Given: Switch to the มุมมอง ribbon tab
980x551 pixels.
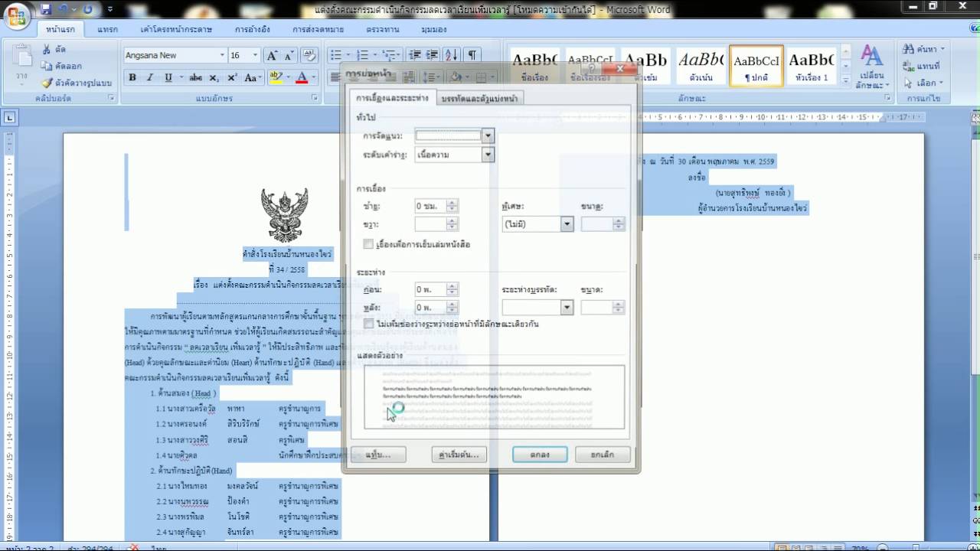Looking at the screenshot, I should coord(434,29).
